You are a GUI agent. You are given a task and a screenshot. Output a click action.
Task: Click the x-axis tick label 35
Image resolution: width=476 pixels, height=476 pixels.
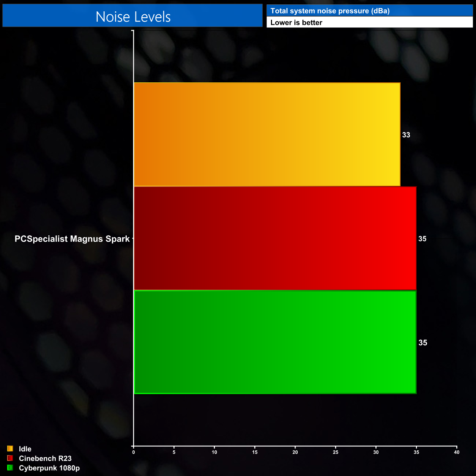point(416,452)
